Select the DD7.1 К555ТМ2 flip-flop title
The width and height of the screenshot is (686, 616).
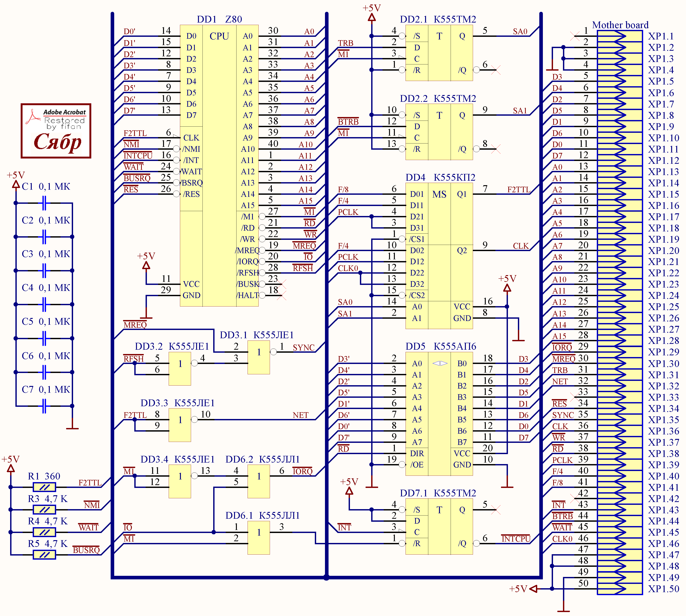point(438,493)
